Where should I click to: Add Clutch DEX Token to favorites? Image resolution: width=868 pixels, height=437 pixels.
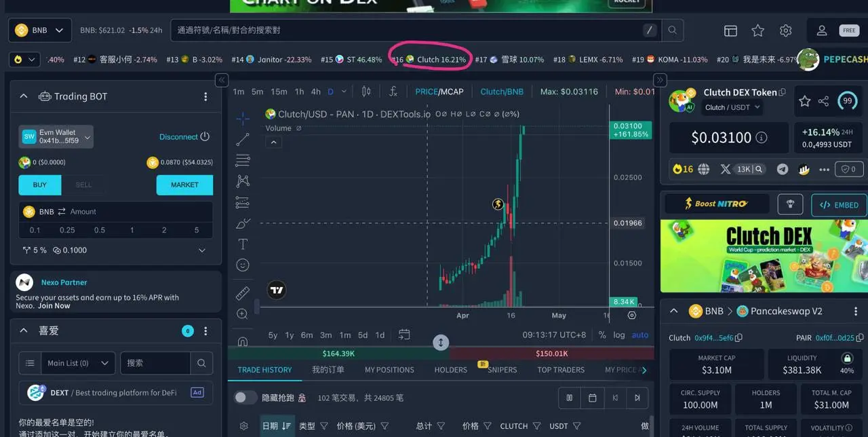pos(805,101)
